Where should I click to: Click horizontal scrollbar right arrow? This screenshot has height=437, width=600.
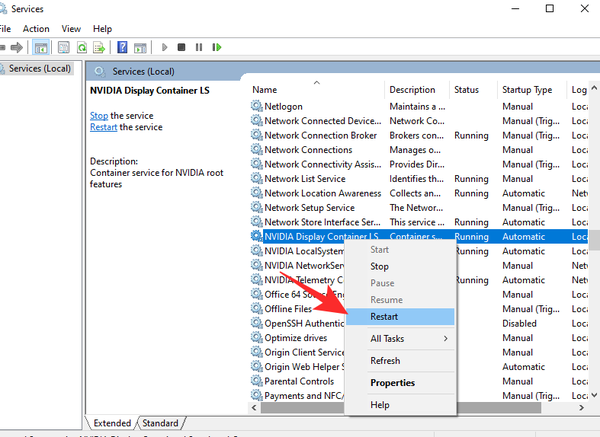pyautogui.click(x=582, y=408)
